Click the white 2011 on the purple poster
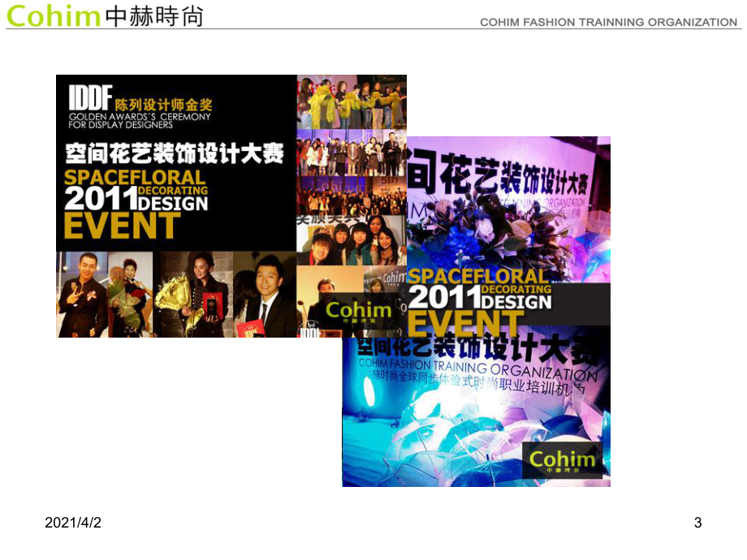This screenshot has width=747, height=560. (x=444, y=297)
